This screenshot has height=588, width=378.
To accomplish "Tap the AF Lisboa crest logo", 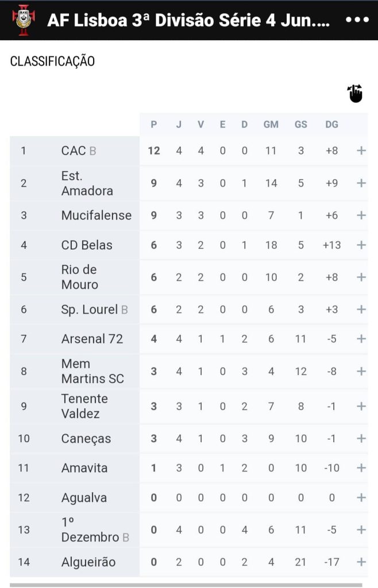I will (23, 20).
